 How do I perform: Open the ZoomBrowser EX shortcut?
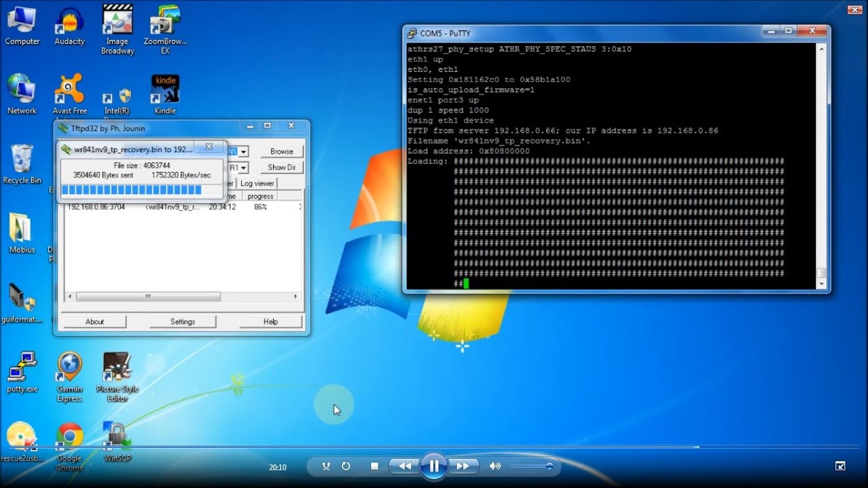[x=165, y=29]
